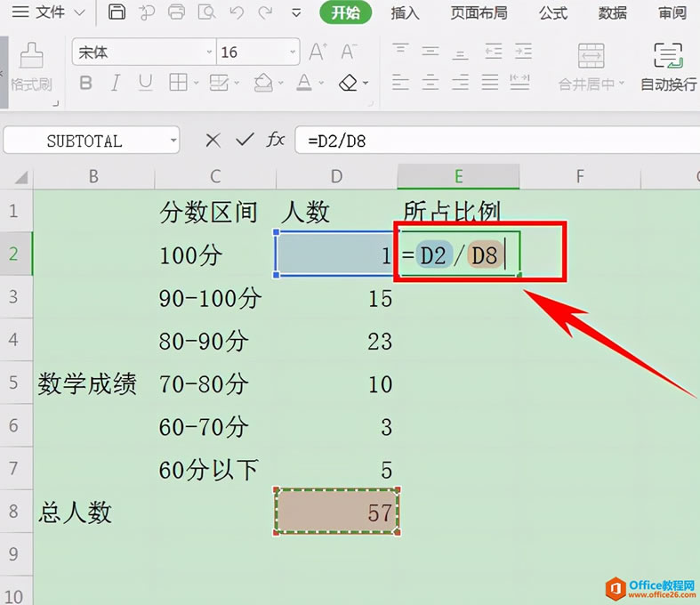Confirm formula entry with checkmark icon
The width and height of the screenshot is (700, 605).
[245, 141]
